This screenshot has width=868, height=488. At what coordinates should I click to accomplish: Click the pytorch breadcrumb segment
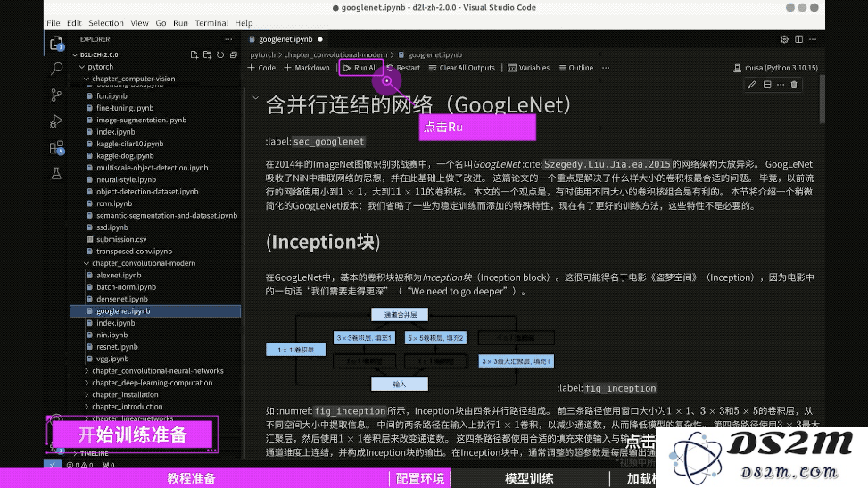point(262,54)
